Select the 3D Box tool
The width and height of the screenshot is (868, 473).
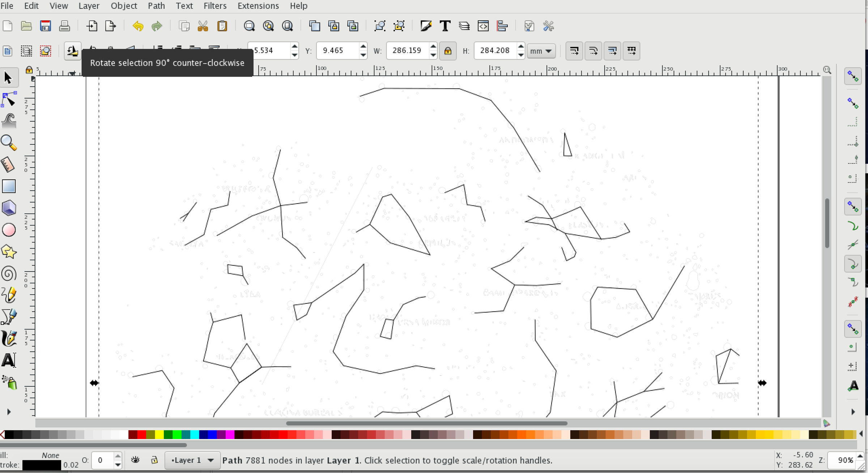pos(9,208)
